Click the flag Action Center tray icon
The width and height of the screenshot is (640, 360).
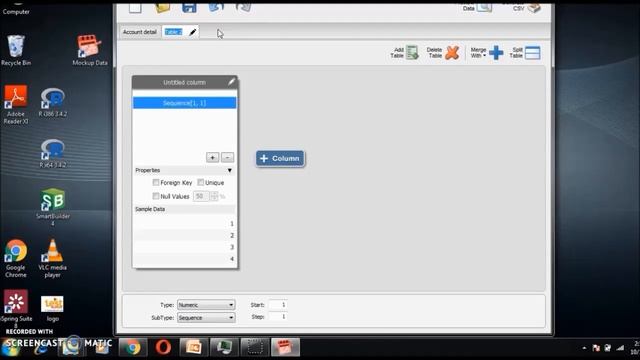tap(596, 348)
